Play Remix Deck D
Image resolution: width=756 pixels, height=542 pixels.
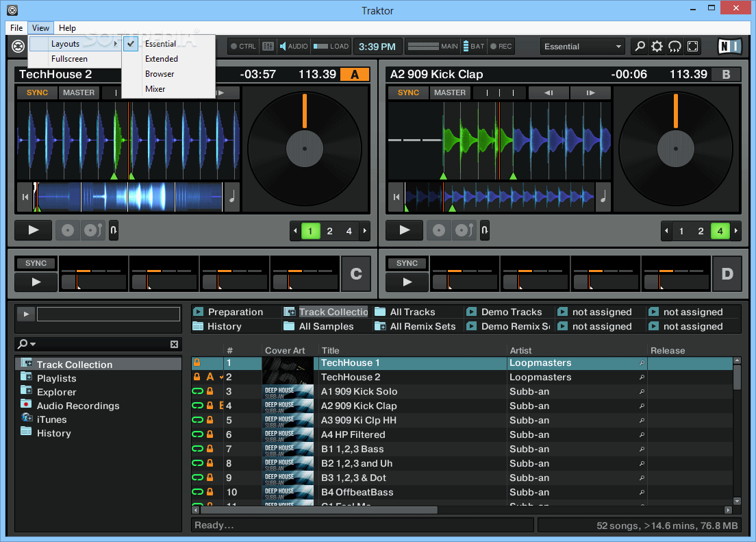click(407, 282)
